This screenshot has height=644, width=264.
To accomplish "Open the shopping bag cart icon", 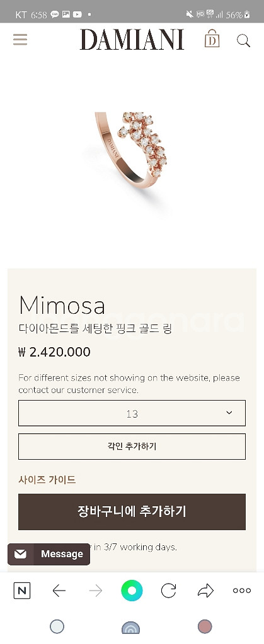I will (x=212, y=38).
